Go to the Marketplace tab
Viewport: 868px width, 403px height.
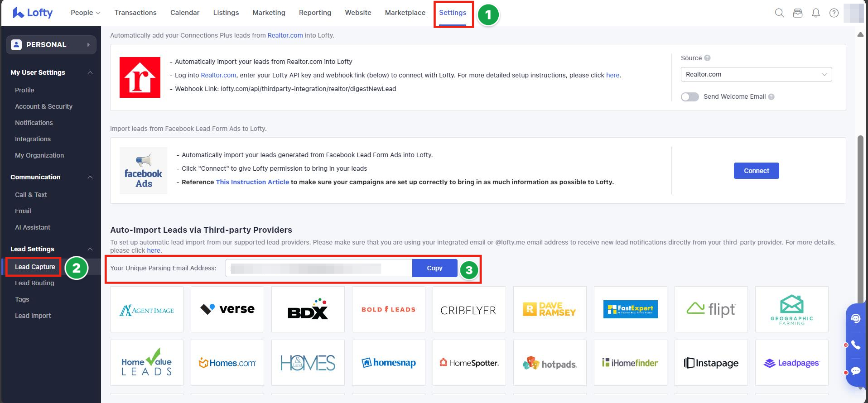click(405, 13)
